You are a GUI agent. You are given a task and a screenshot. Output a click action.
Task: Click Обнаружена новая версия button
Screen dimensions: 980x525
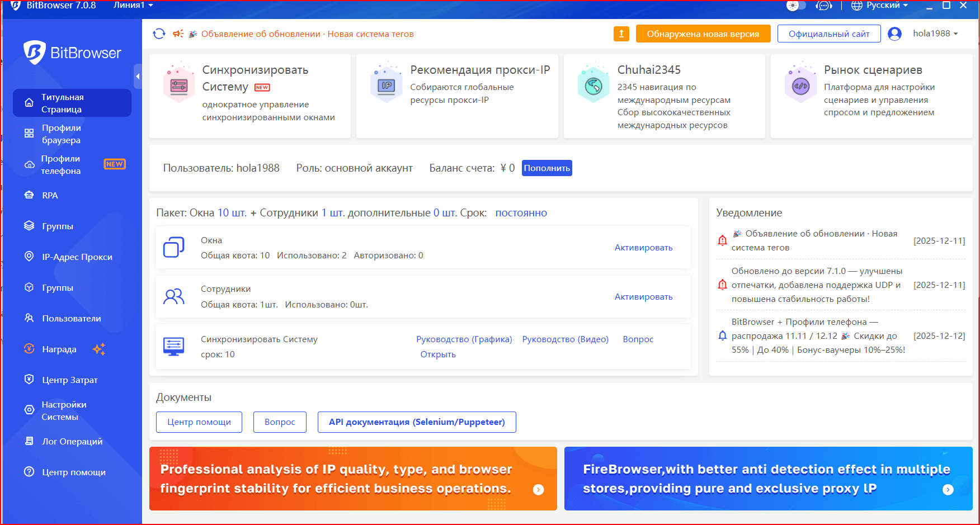[703, 34]
